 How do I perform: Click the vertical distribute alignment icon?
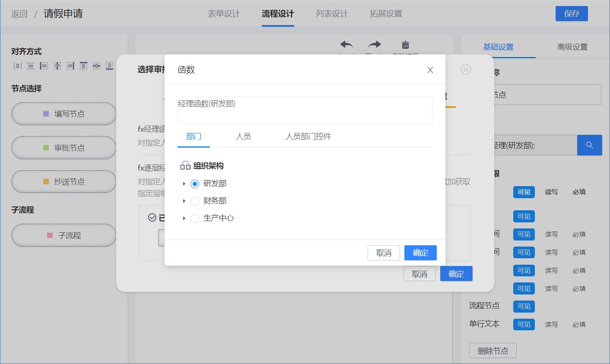31,66
